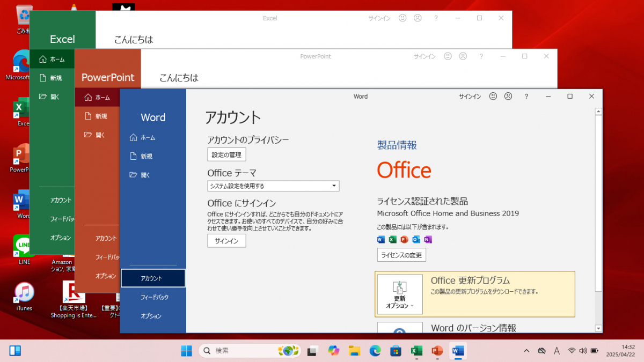
Task: Open the 更新オプション dropdown button
Action: click(x=400, y=294)
